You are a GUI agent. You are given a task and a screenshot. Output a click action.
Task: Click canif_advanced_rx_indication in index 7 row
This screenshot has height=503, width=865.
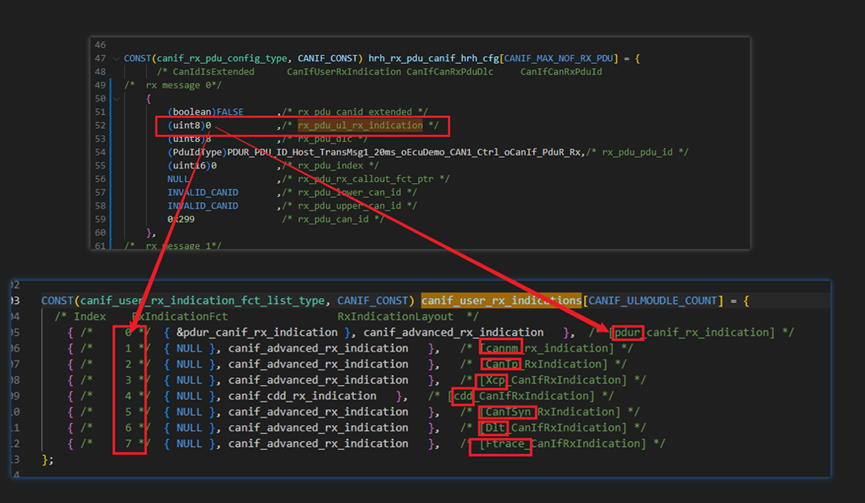click(318, 444)
